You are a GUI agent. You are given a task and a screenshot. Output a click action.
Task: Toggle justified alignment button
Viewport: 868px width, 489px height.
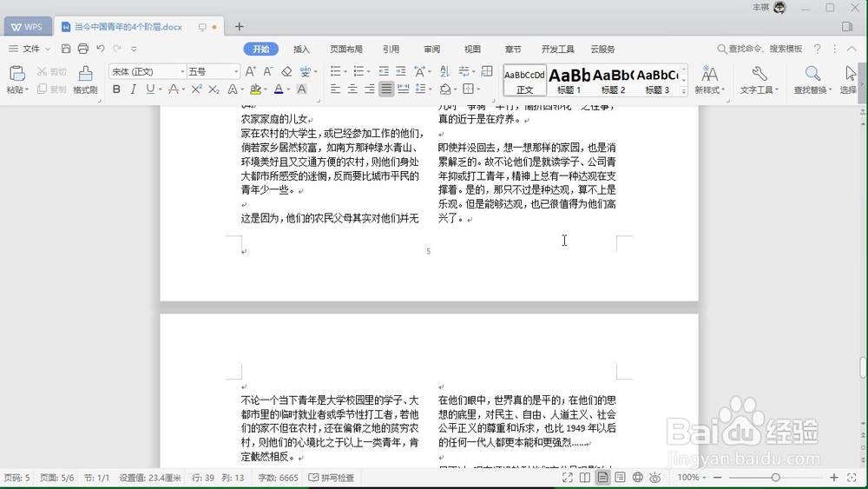click(386, 89)
